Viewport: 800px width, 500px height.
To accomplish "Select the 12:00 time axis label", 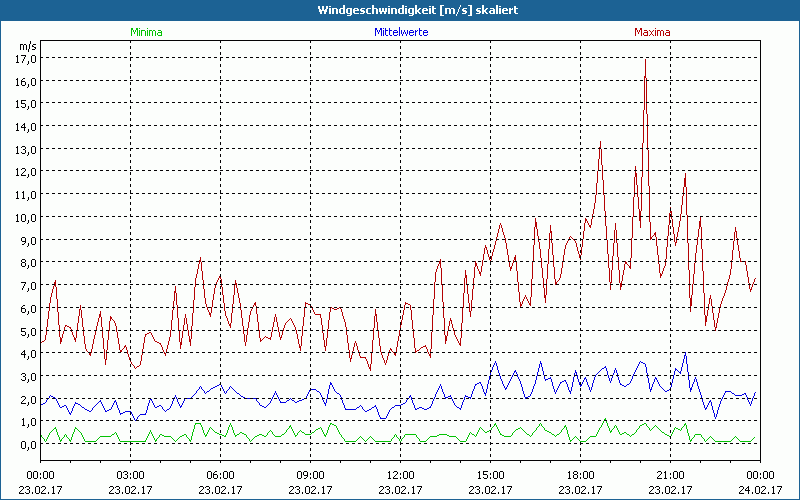I will pyautogui.click(x=400, y=475).
